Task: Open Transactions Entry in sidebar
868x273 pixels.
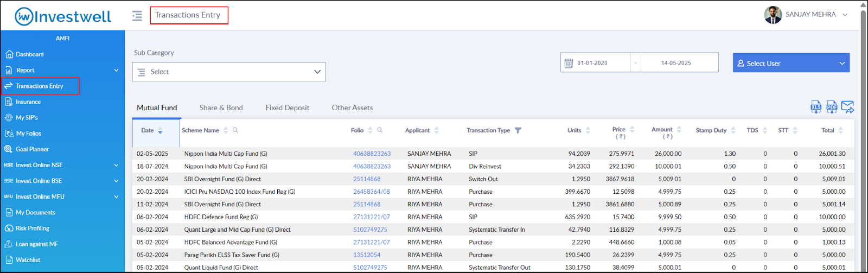Action: pos(40,86)
